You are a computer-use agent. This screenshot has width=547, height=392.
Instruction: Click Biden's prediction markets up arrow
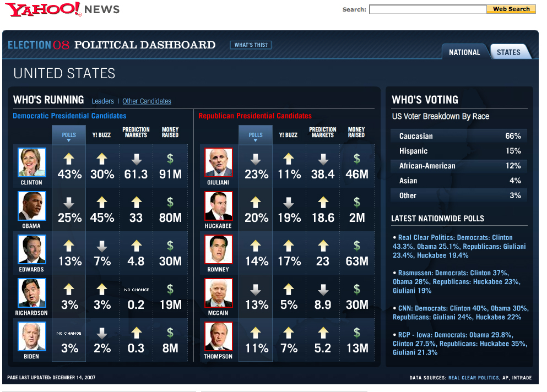tap(137, 333)
